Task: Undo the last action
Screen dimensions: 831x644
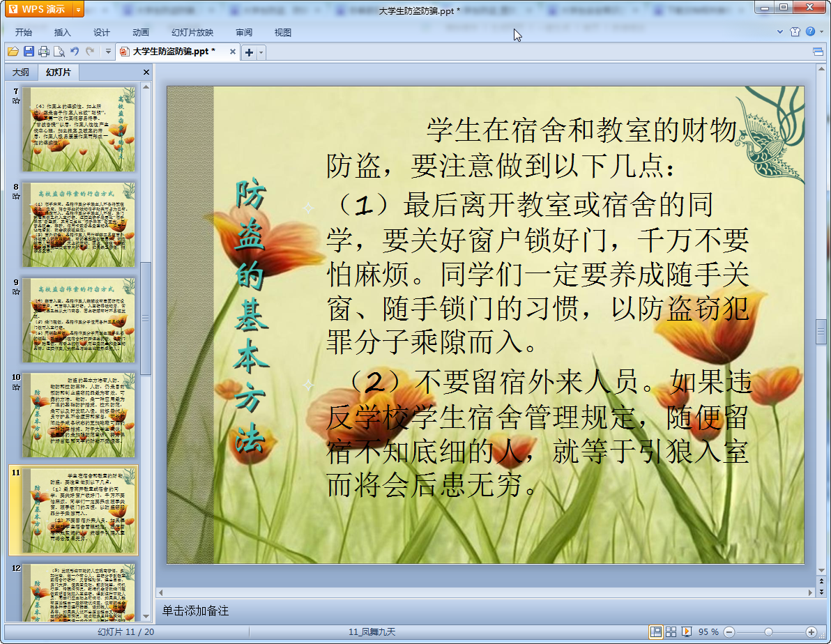Action: [75, 52]
